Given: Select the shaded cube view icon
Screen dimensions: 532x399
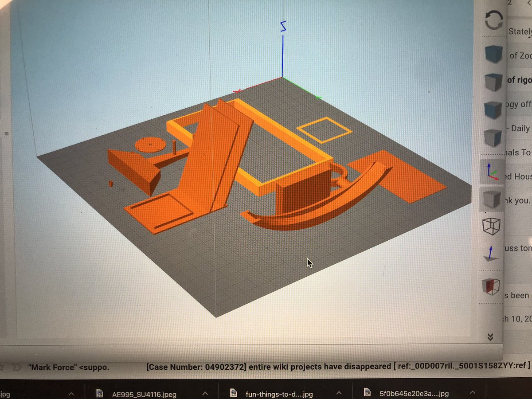Looking at the screenshot, I should click(x=492, y=199).
